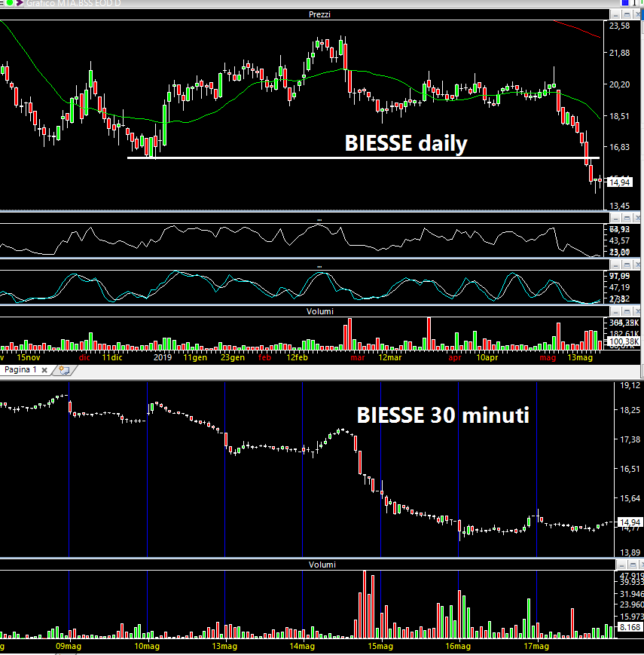
Task: Click the 16mag date label
Action: 458,646
